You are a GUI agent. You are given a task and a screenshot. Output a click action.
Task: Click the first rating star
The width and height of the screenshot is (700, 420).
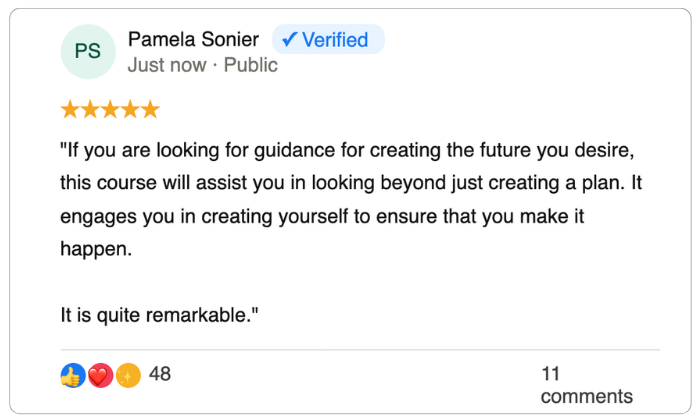[70, 109]
